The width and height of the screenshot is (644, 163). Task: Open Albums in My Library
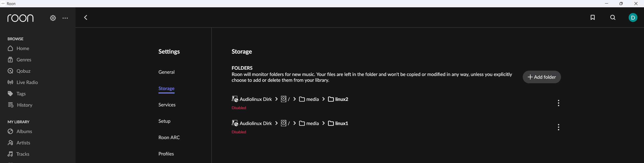(x=24, y=131)
